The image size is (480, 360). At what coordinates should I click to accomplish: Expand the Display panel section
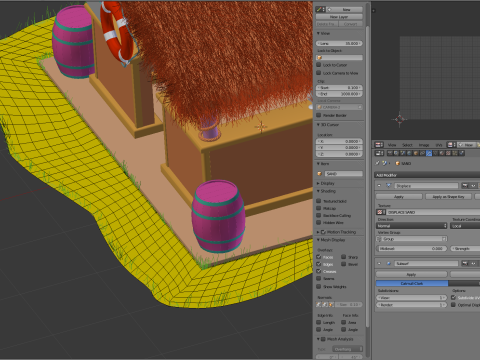[318, 183]
